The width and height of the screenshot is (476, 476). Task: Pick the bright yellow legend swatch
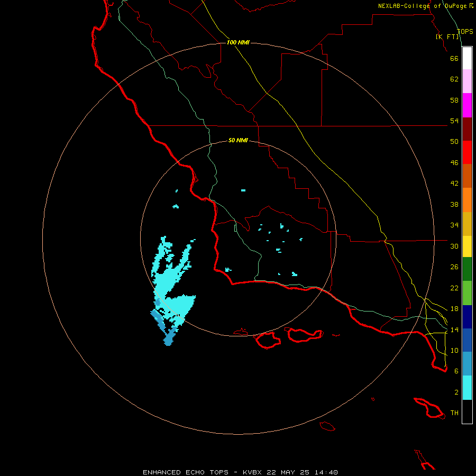pyautogui.click(x=467, y=246)
